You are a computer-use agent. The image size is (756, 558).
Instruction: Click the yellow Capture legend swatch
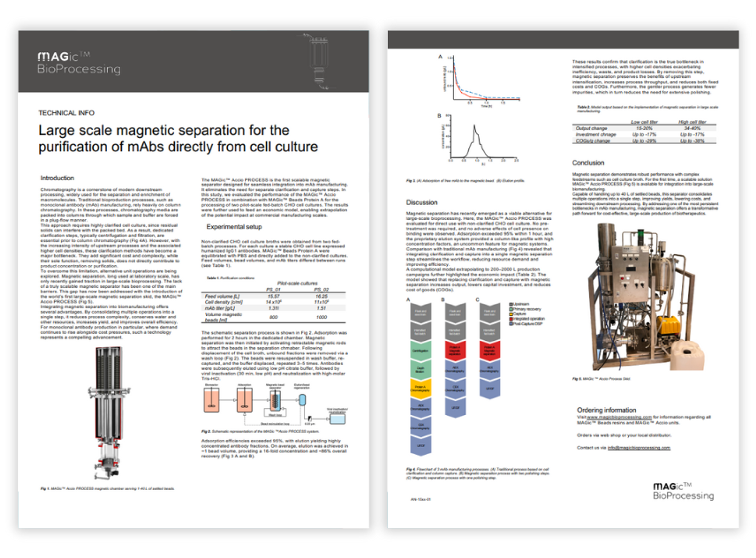[x=511, y=314]
